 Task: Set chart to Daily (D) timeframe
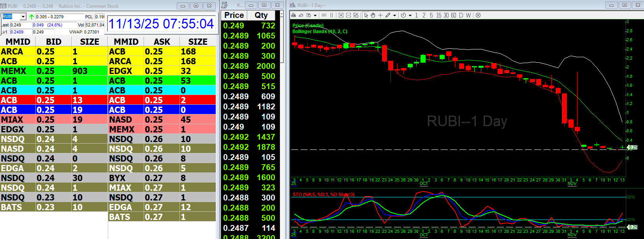click(461, 15)
